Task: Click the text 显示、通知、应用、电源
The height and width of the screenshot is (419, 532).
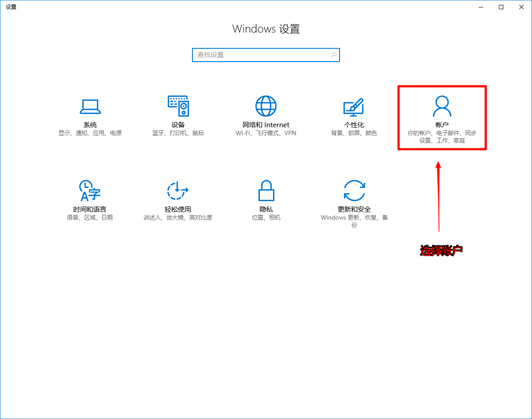Action: click(x=90, y=133)
